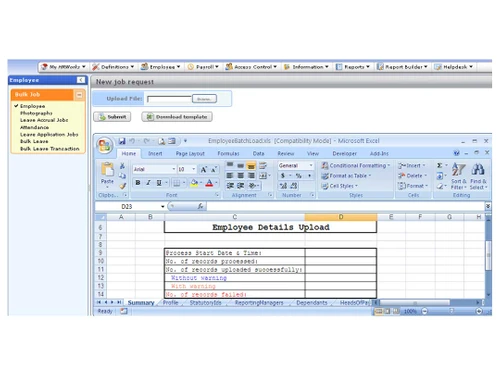Copy the selection using the Copy icon
Viewport: 500px width, 375px height.
122,176
